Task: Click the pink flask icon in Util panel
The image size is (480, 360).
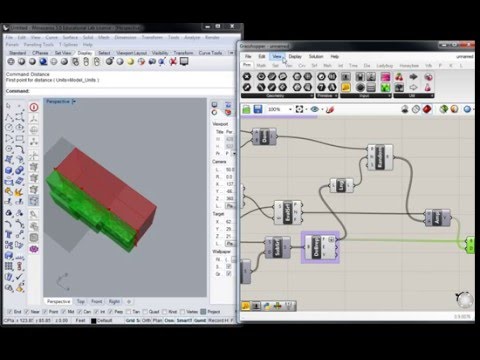Action: pyautogui.click(x=428, y=88)
